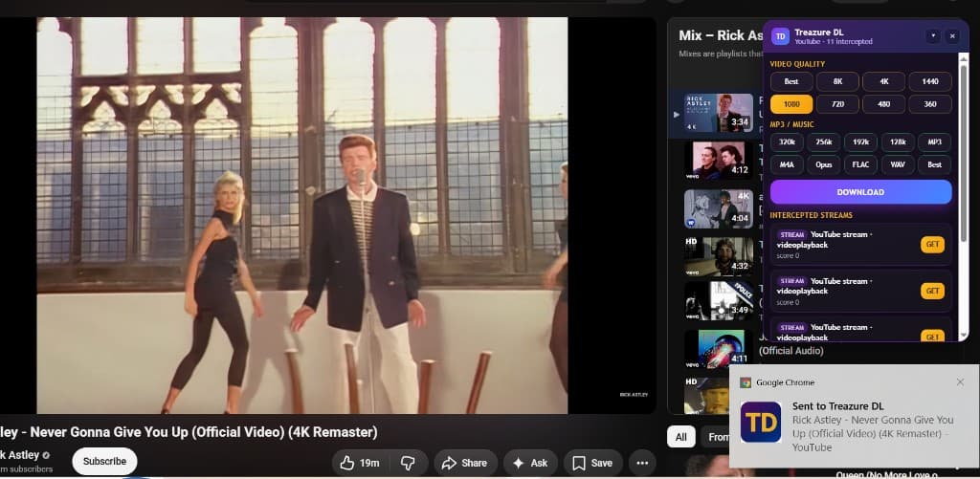Viewport: 980px width, 479px height.
Task: Select 360 video quality
Action: pos(930,103)
